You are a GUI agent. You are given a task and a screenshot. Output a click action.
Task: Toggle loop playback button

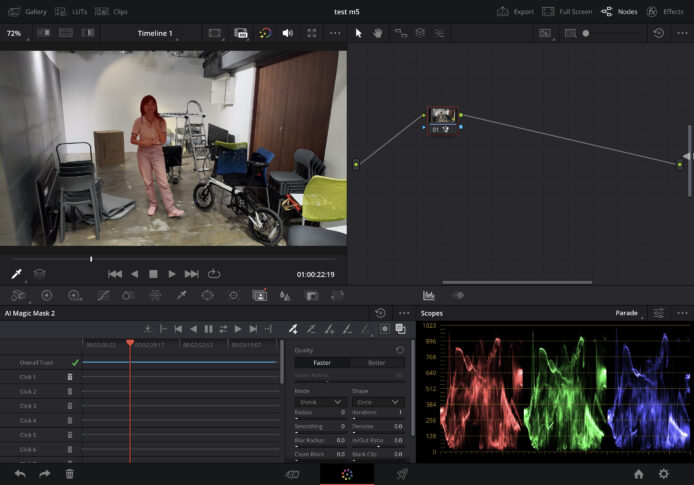click(x=214, y=273)
